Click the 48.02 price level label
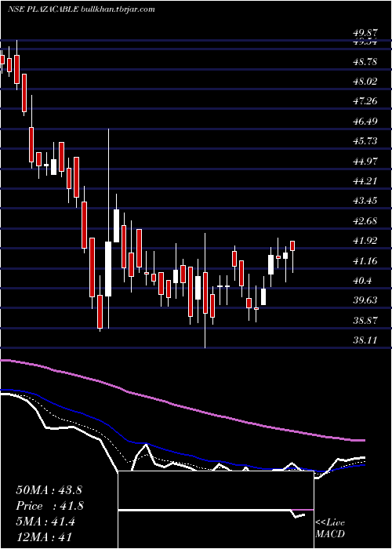This screenshot has height=549, width=392. [x=365, y=82]
